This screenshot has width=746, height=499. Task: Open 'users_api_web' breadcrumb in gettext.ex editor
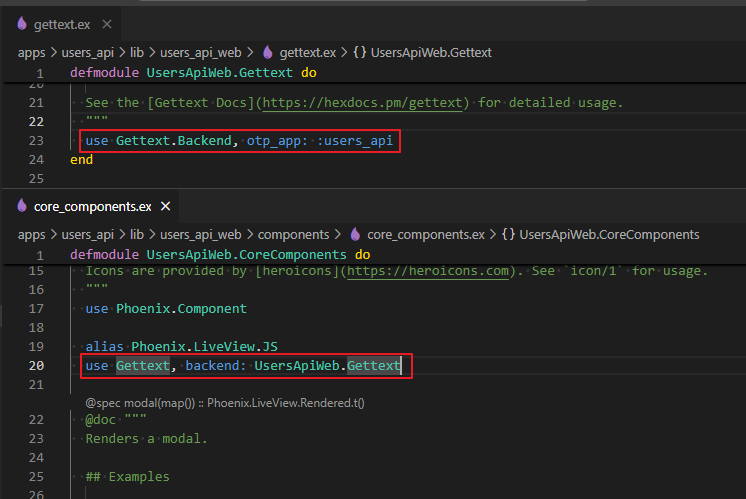pos(200,52)
